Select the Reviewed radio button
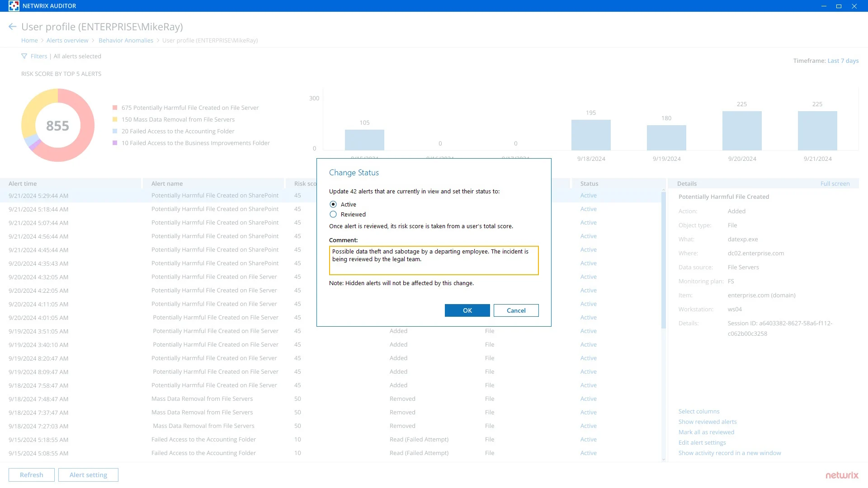The image size is (868, 488). 333,215
